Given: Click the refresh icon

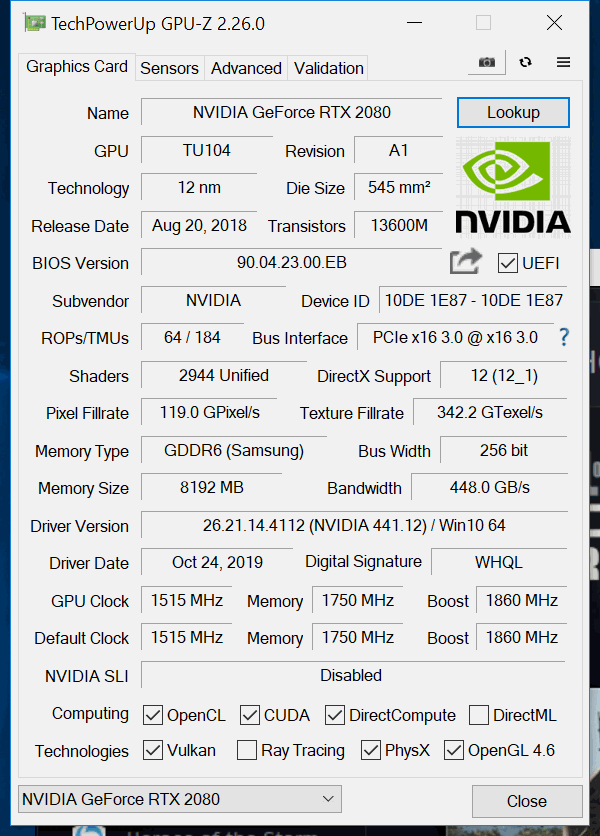Looking at the screenshot, I should pos(525,62).
